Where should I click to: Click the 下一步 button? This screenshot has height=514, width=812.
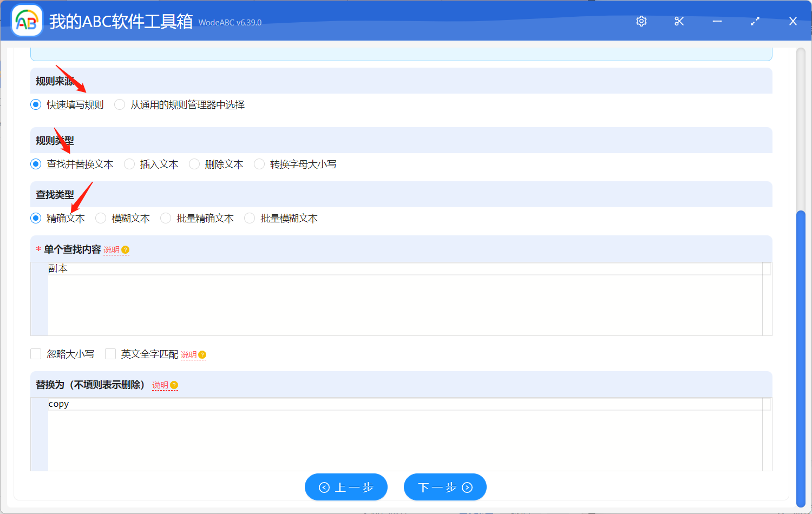coord(445,486)
